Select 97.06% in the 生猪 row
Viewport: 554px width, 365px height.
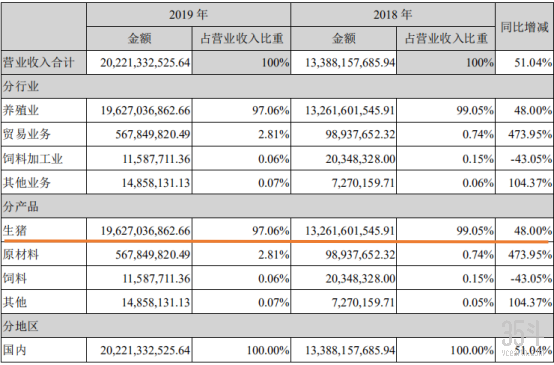coord(270,231)
